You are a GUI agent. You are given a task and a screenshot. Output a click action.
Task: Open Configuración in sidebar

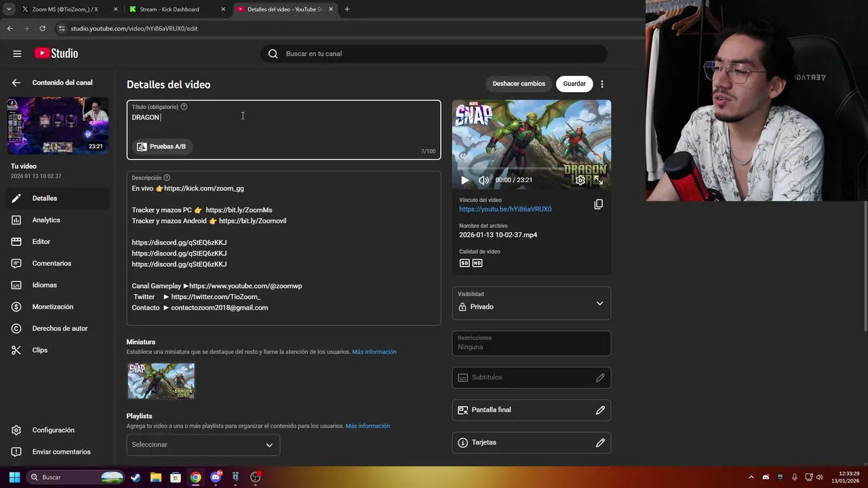58,430
